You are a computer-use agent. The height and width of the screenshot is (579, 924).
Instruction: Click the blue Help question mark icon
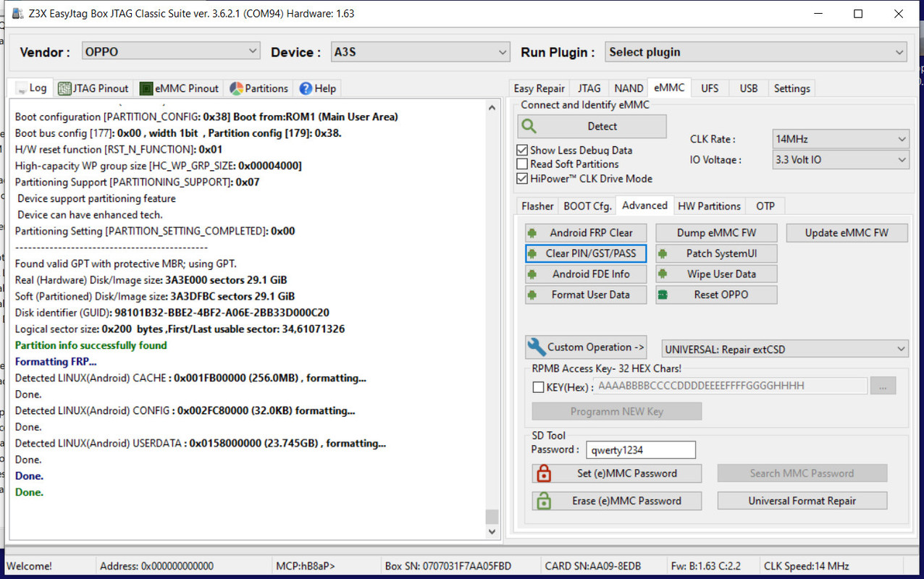click(x=306, y=88)
